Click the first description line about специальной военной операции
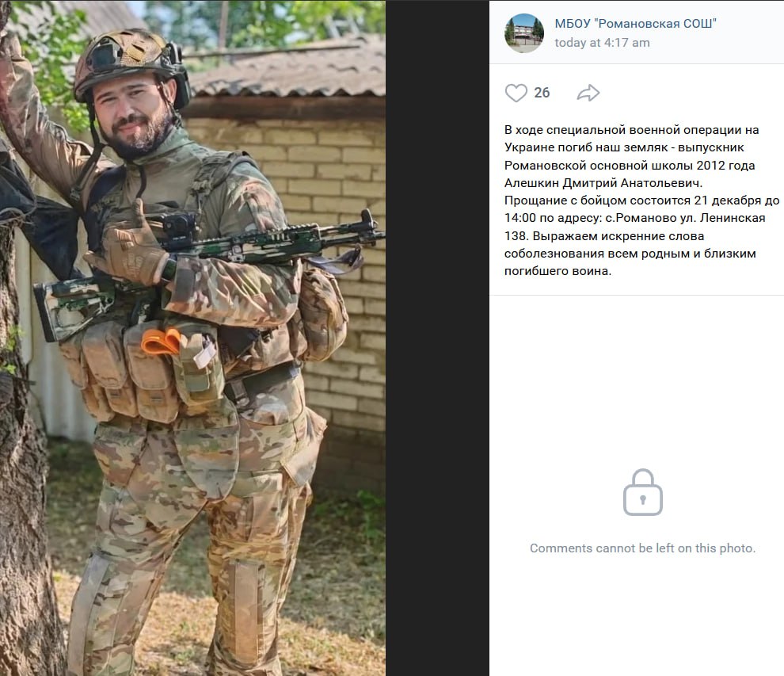Screen dimensions: 784x676 coord(631,130)
